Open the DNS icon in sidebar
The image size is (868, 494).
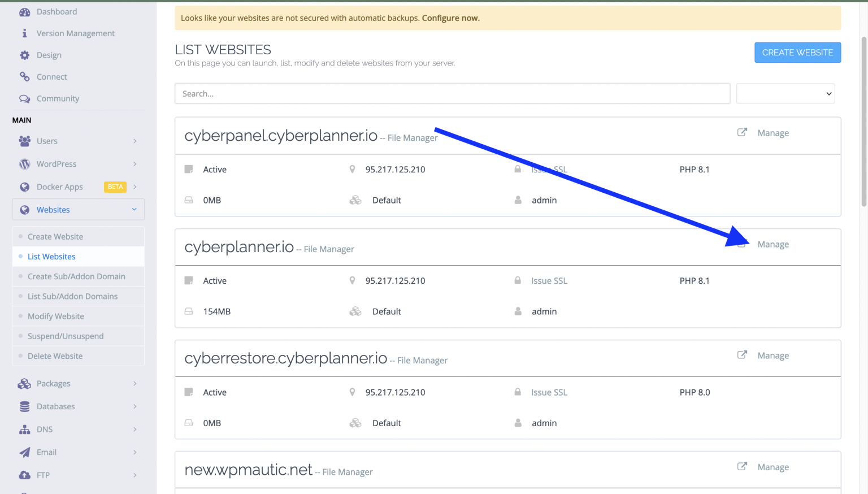pos(25,430)
